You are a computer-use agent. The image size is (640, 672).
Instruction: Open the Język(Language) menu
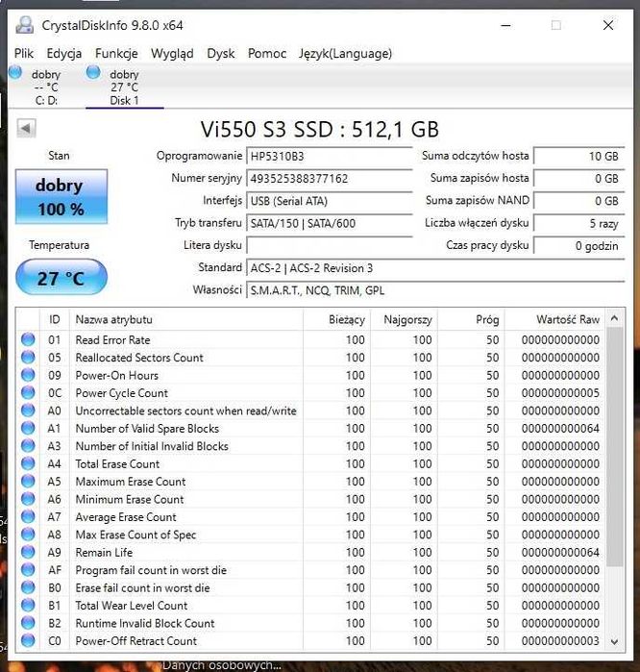tap(345, 54)
